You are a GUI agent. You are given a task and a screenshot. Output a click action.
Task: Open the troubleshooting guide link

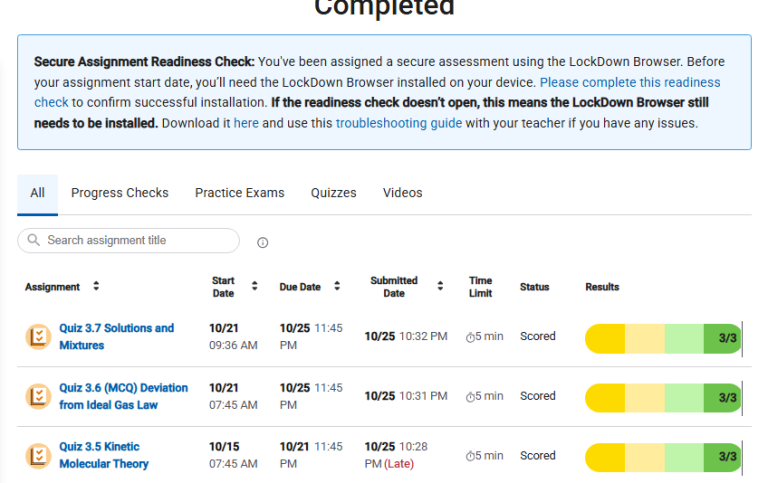[x=399, y=123]
